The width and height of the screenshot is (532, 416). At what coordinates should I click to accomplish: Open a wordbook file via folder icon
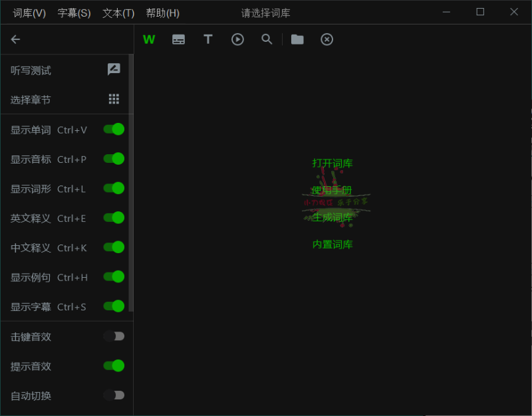click(297, 39)
